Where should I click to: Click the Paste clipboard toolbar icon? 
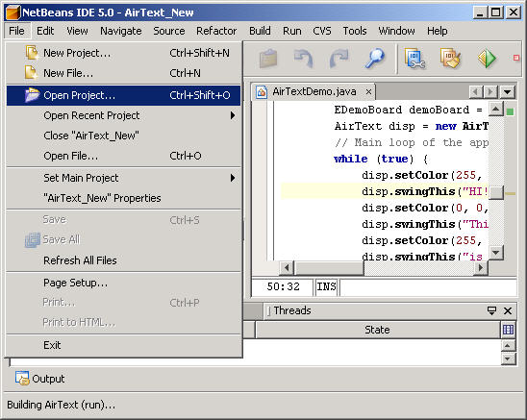pos(268,59)
